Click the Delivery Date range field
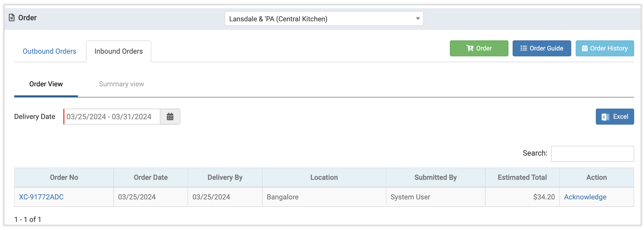This screenshot has width=644, height=230. [112, 117]
